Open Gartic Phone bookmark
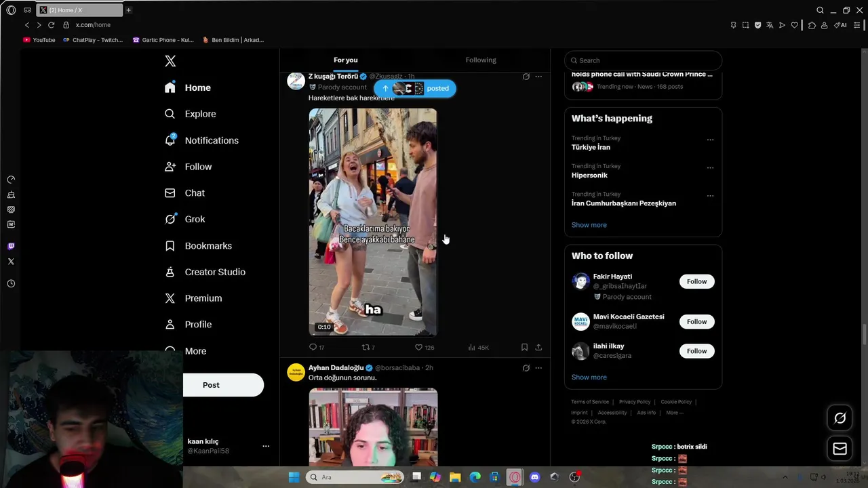 click(x=163, y=40)
